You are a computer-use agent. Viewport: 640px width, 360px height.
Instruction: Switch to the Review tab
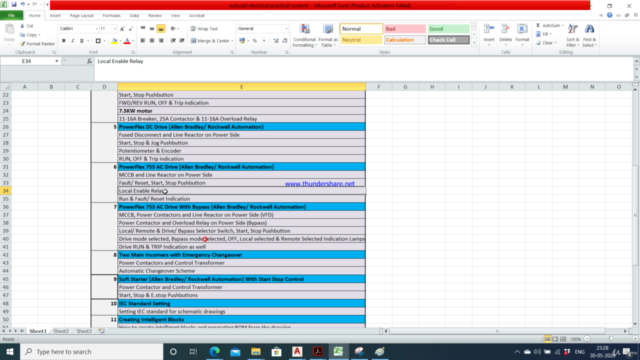click(x=155, y=16)
